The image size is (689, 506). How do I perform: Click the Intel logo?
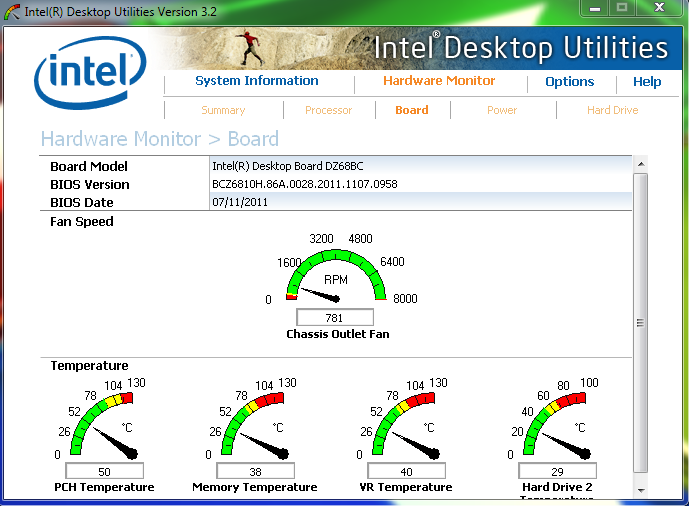click(90, 72)
